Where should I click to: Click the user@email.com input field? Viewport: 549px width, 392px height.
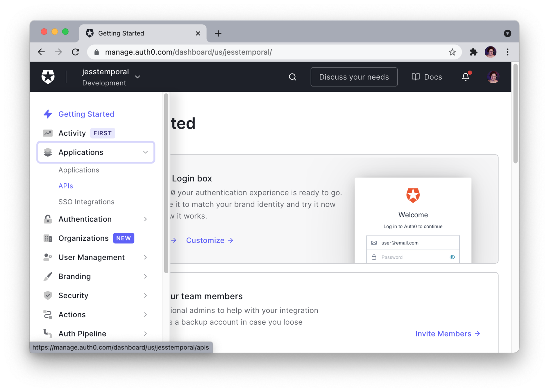pos(413,243)
